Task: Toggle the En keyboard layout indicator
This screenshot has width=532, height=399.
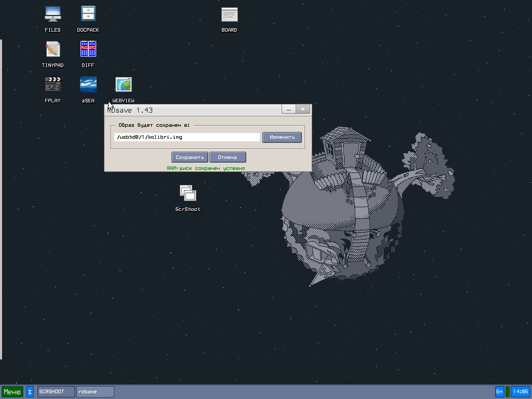Action: coord(499,392)
